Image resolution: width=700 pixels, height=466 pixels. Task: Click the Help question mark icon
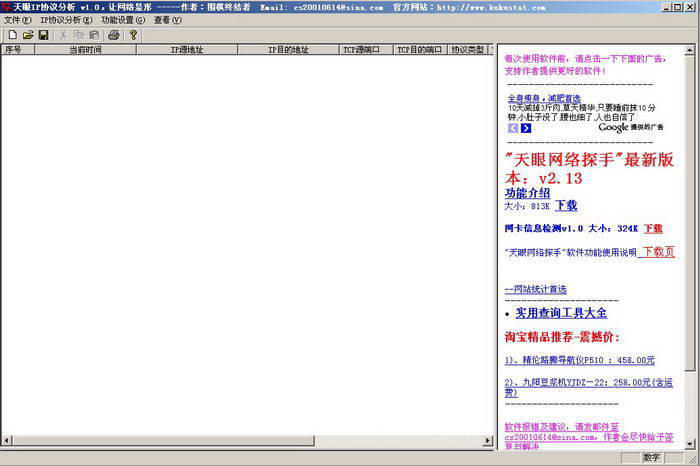(133, 35)
